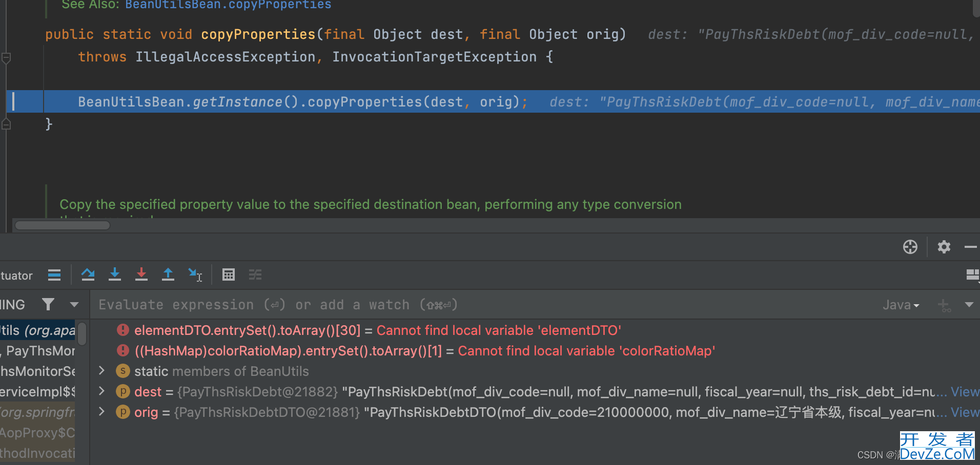The width and height of the screenshot is (980, 465).
Task: Click InvocationTargetException in throws clause
Action: pos(434,57)
